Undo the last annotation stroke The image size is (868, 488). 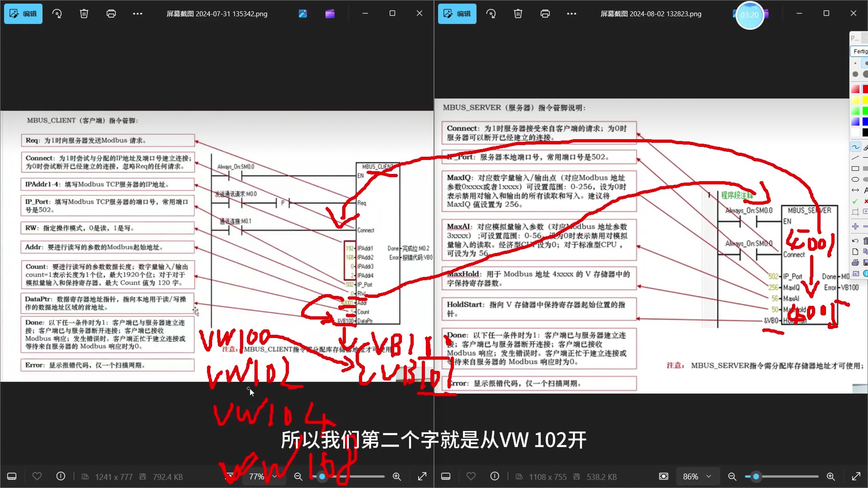[855, 241]
